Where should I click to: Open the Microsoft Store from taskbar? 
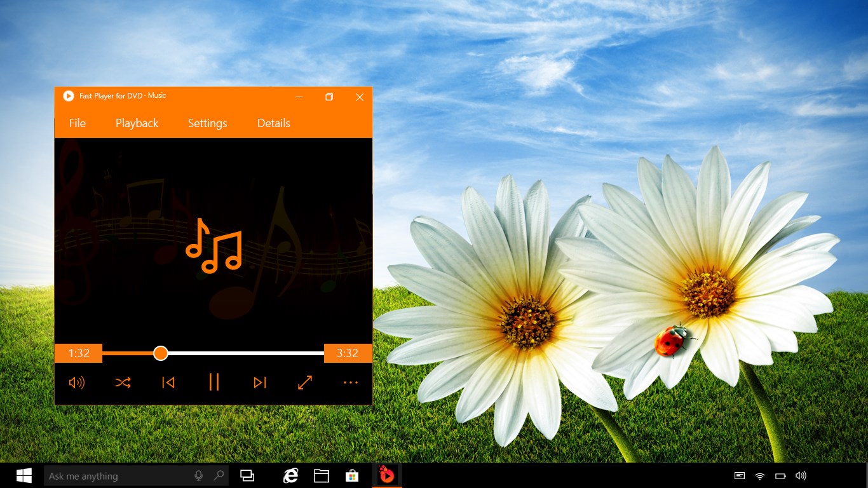[351, 475]
